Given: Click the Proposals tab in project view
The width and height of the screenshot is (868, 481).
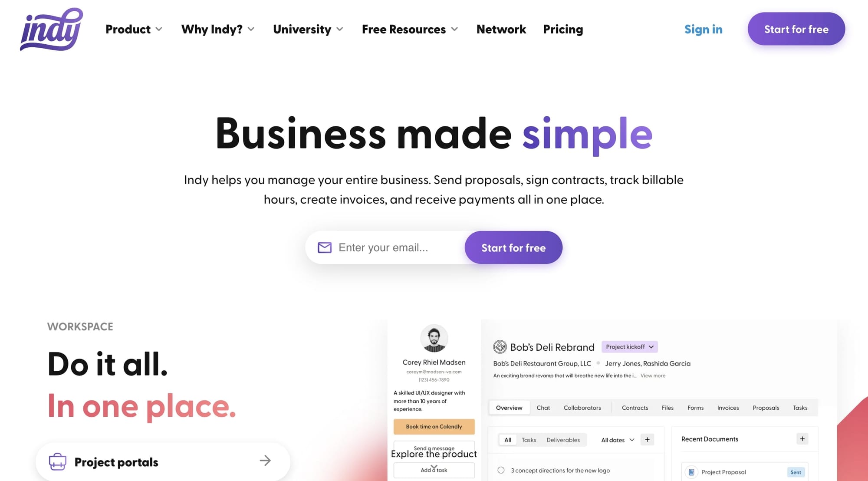Looking at the screenshot, I should point(766,408).
